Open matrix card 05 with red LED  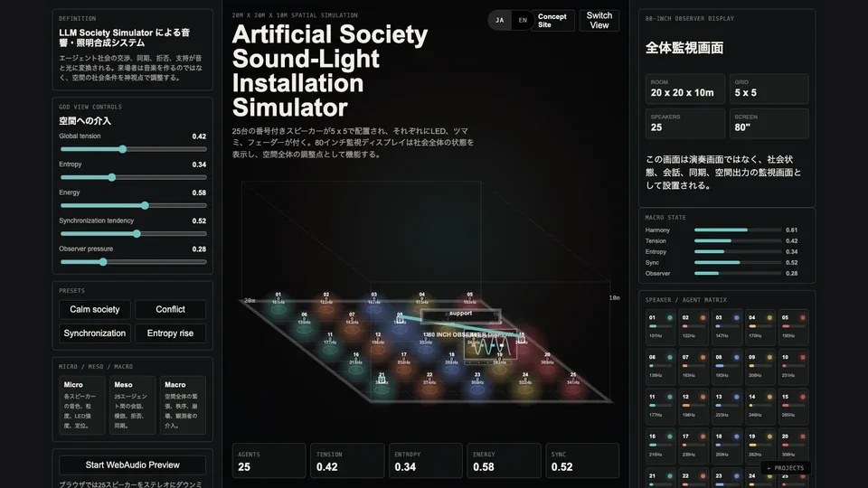(x=793, y=327)
